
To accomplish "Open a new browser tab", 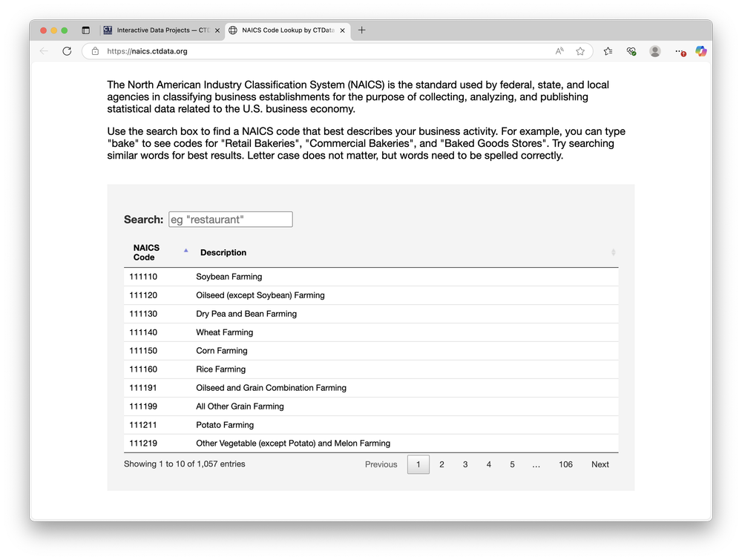I will 361,30.
